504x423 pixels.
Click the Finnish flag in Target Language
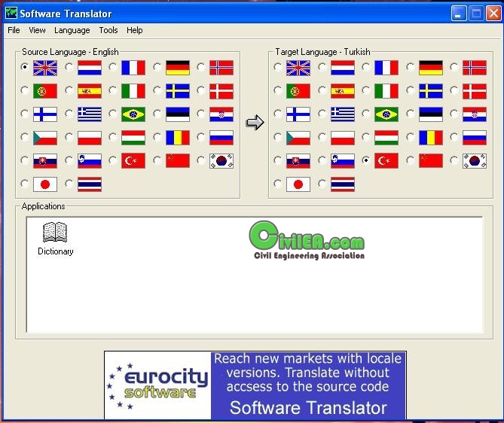(298, 114)
